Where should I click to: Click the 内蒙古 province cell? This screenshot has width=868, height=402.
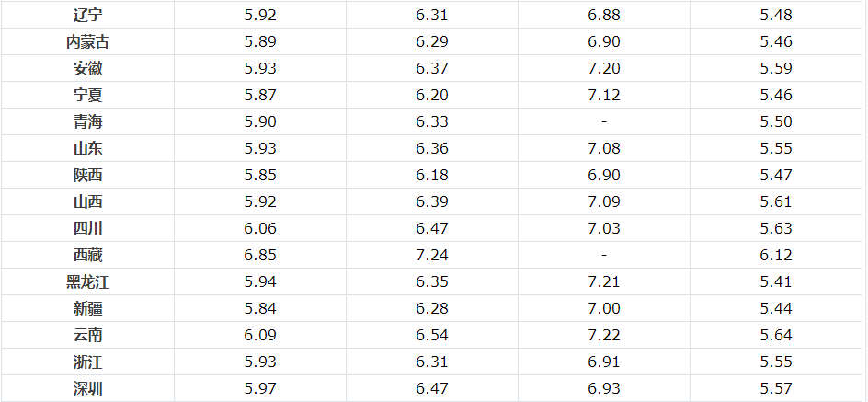(x=87, y=41)
